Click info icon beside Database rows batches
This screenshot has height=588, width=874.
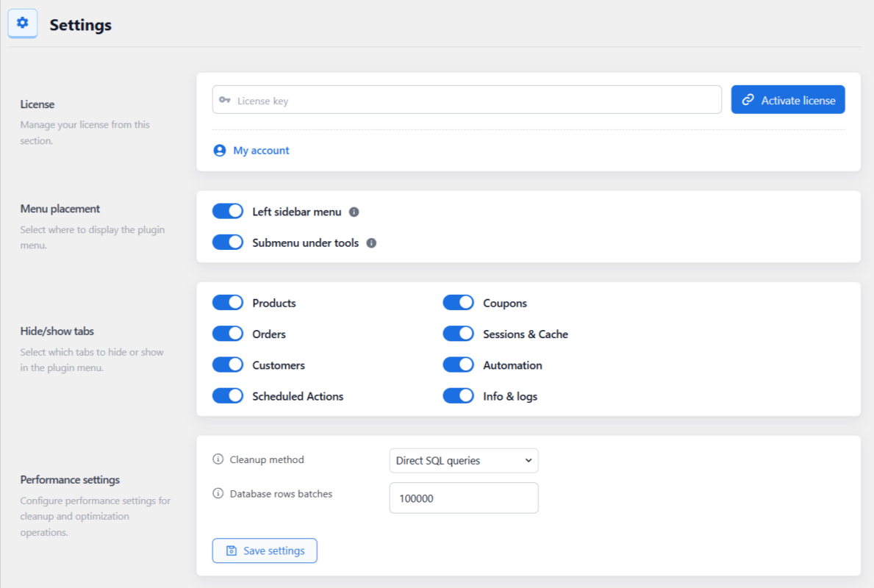click(218, 493)
